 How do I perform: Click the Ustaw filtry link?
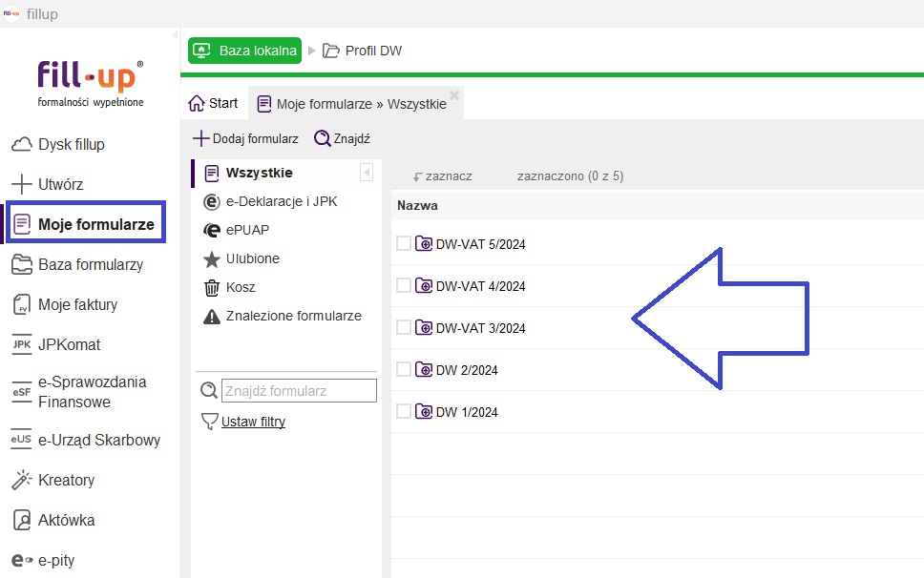[x=253, y=422]
